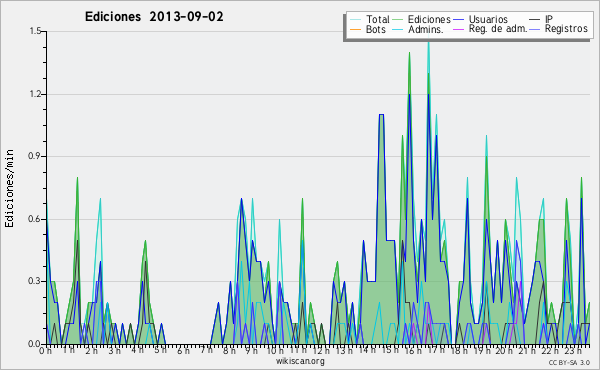The height and width of the screenshot is (370, 600).
Task: Click the 'CC BY-SA 3.0' license text
Action: (x=569, y=362)
